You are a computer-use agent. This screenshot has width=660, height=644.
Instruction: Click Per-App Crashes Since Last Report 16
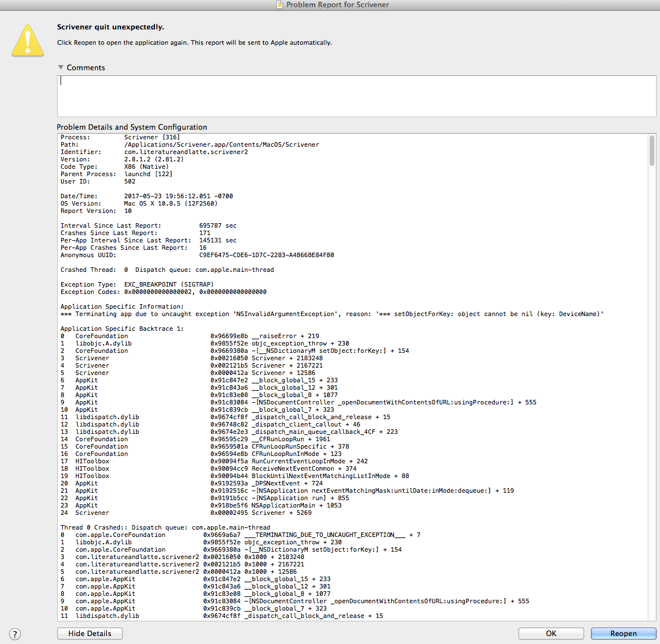[134, 248]
